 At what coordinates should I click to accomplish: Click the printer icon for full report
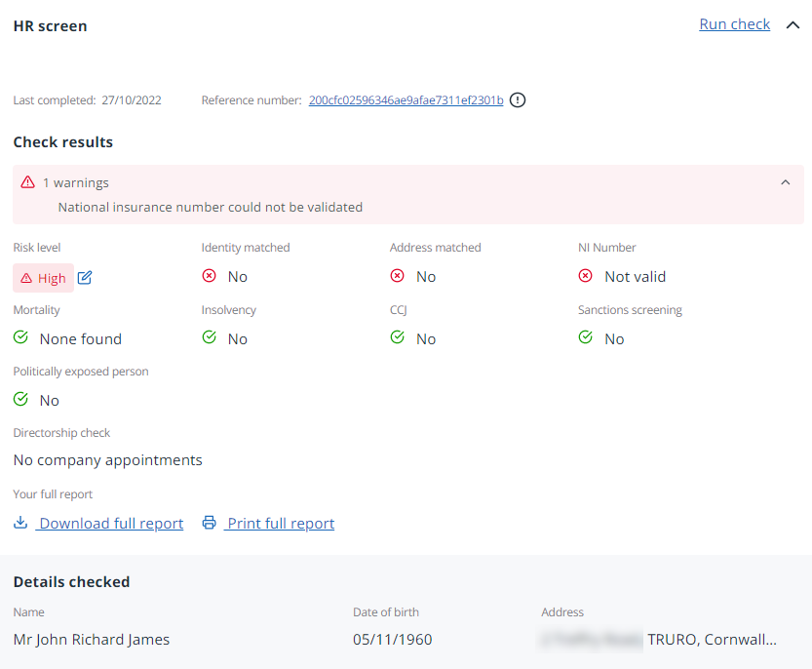[x=209, y=523]
